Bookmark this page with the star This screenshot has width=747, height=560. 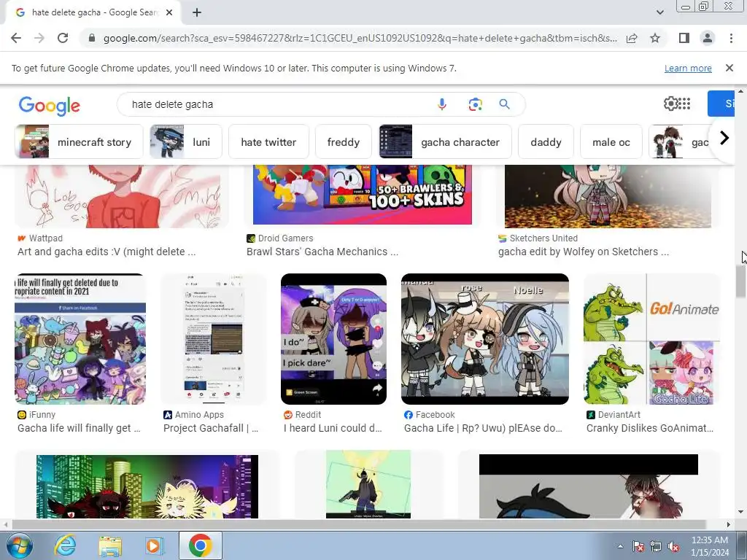(655, 38)
